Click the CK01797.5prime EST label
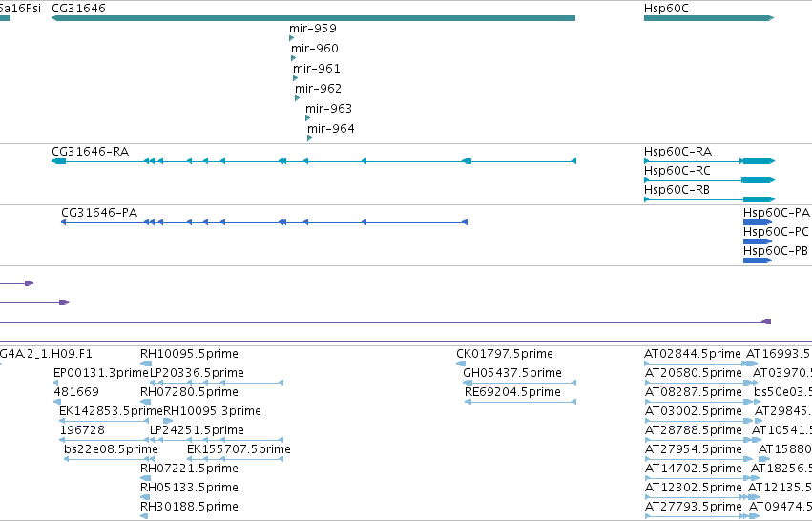The width and height of the screenshot is (812, 521). coord(505,354)
